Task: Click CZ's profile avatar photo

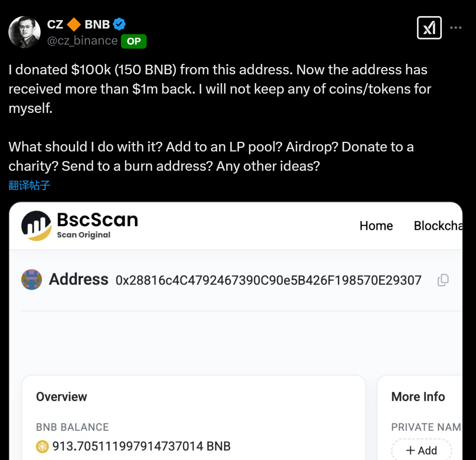Action: tap(25, 32)
